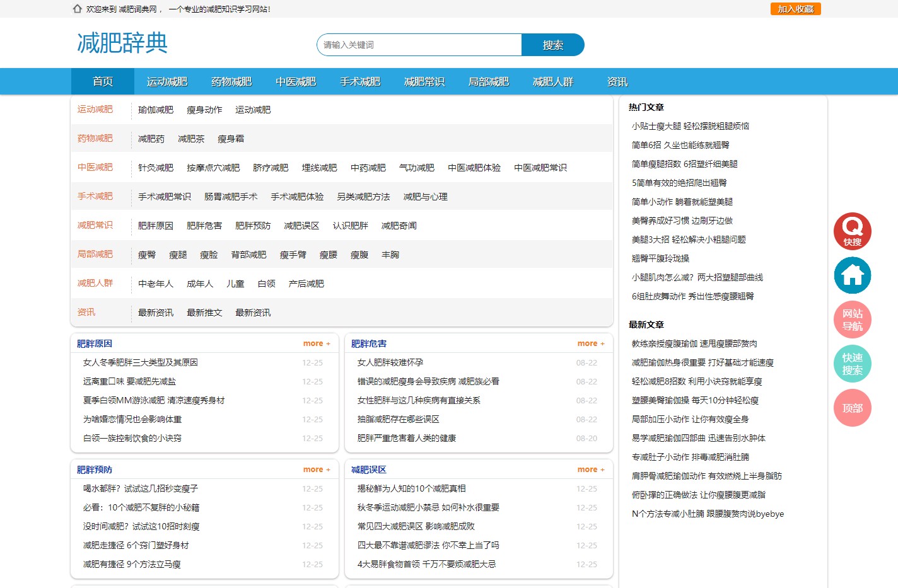Open the 运动减肥 navigation menu item
The image size is (898, 588).
[x=167, y=81]
